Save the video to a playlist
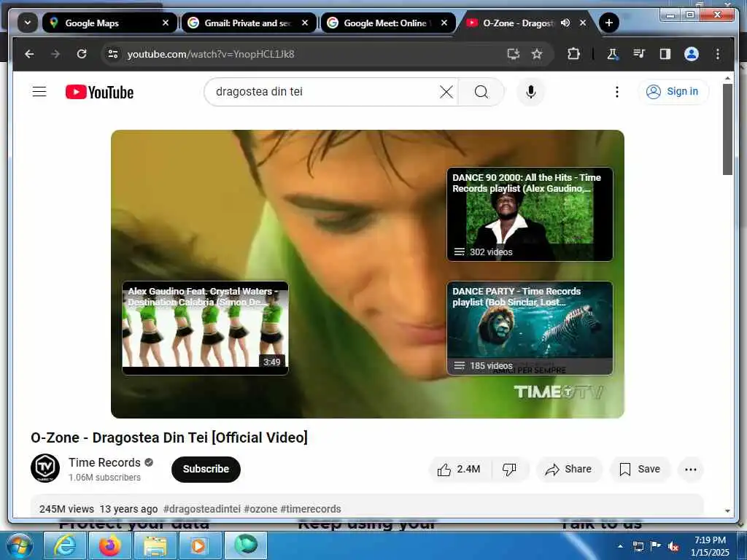Screen dimensions: 747x560 (x=640, y=470)
